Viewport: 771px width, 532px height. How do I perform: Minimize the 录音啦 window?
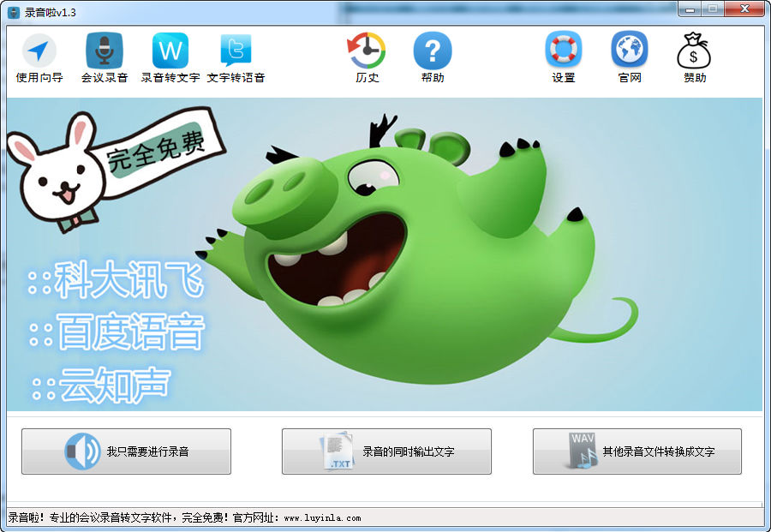click(690, 9)
